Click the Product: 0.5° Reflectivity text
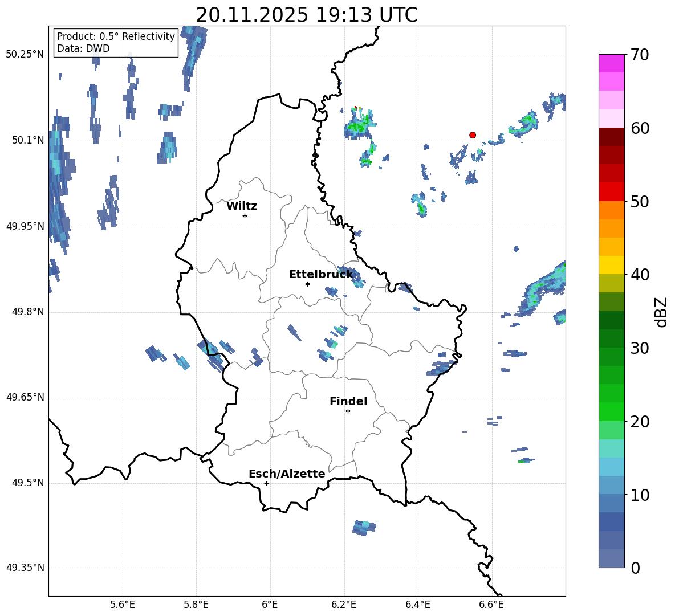 (116, 36)
